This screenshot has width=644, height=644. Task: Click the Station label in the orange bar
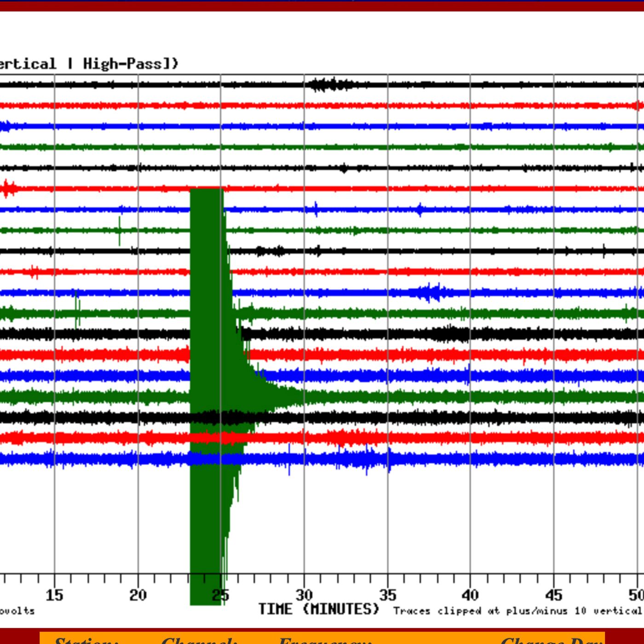pyautogui.click(x=86, y=640)
